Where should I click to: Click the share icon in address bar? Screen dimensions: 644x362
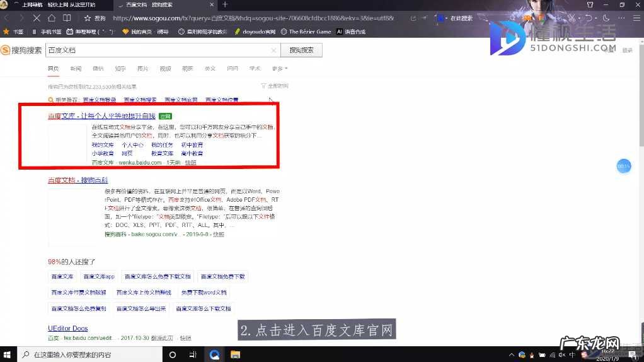pos(413,18)
